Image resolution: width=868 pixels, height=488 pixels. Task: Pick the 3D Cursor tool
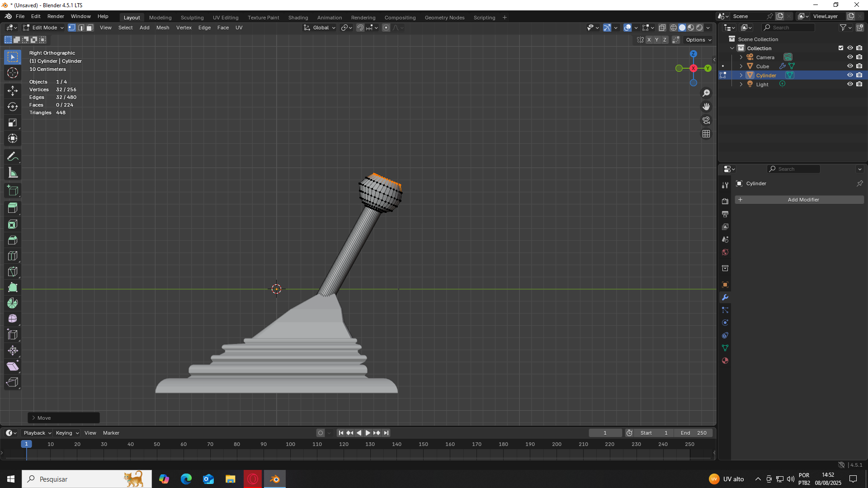point(13,73)
